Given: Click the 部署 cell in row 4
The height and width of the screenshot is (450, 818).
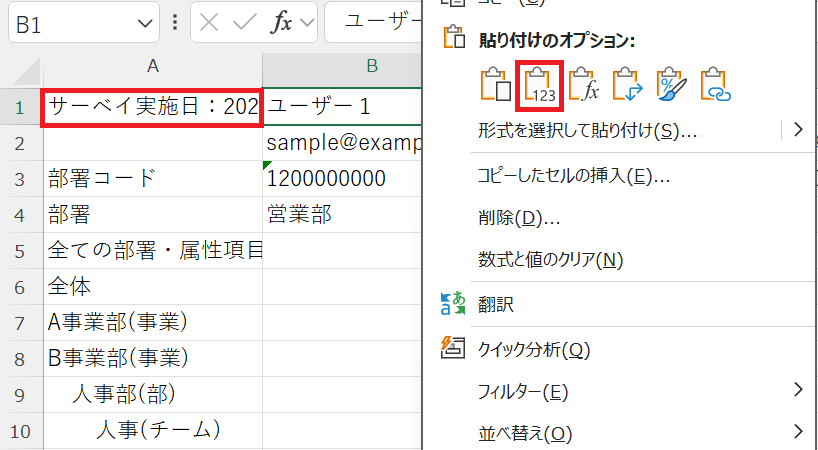Looking at the screenshot, I should [153, 215].
